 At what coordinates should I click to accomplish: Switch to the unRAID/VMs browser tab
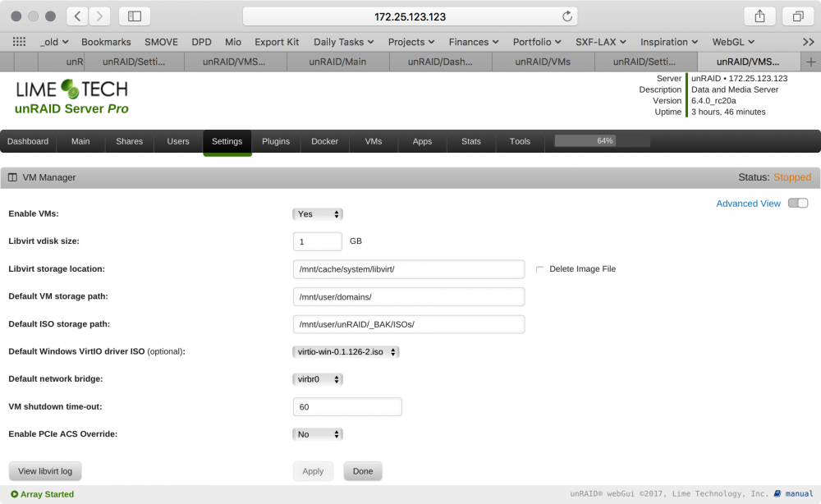pyautogui.click(x=543, y=62)
